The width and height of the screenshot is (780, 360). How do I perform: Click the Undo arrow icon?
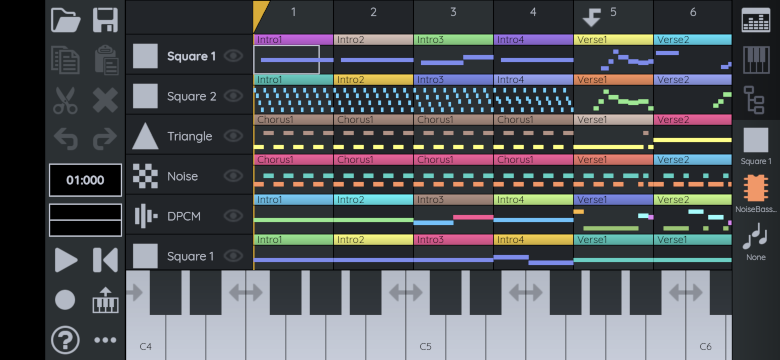66,139
